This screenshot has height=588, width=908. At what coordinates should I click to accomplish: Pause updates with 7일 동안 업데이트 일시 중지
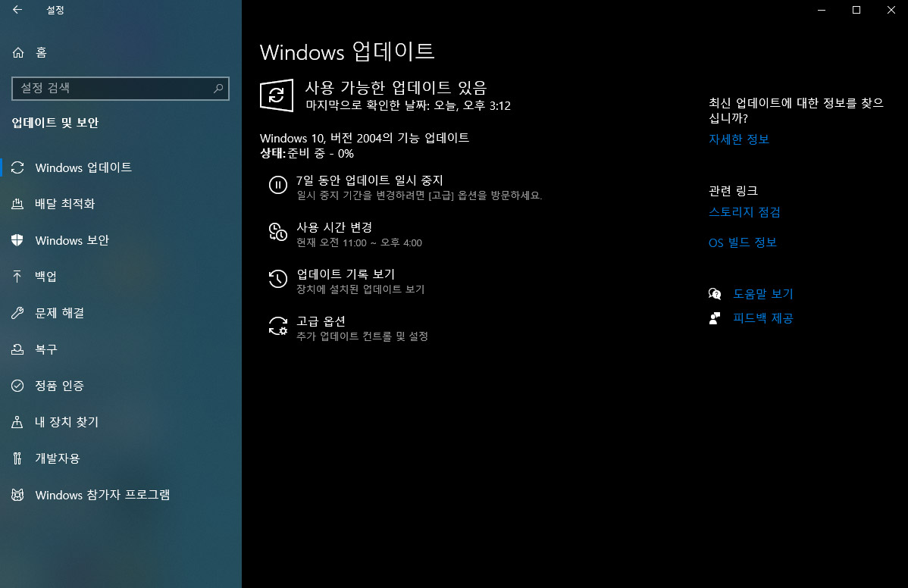(x=405, y=187)
